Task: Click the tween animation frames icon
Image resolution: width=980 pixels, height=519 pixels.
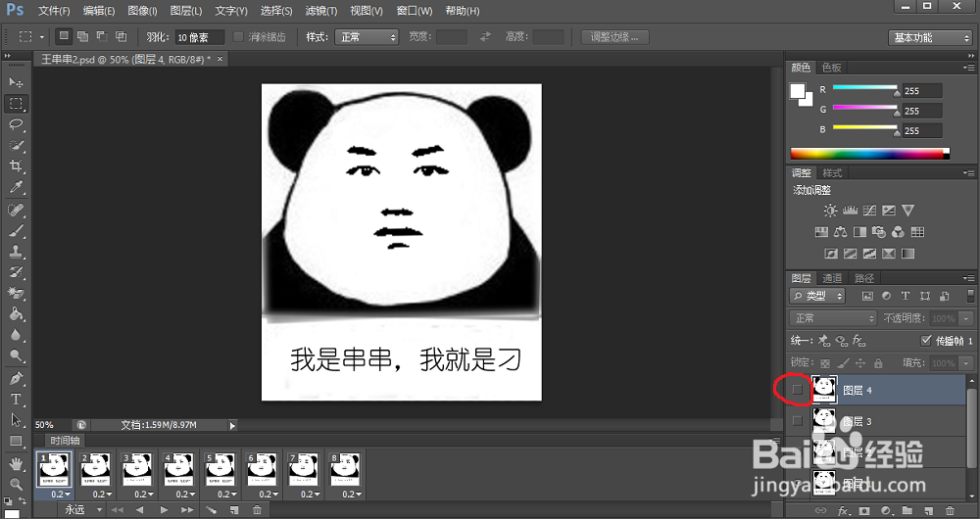Action: pyautogui.click(x=212, y=510)
